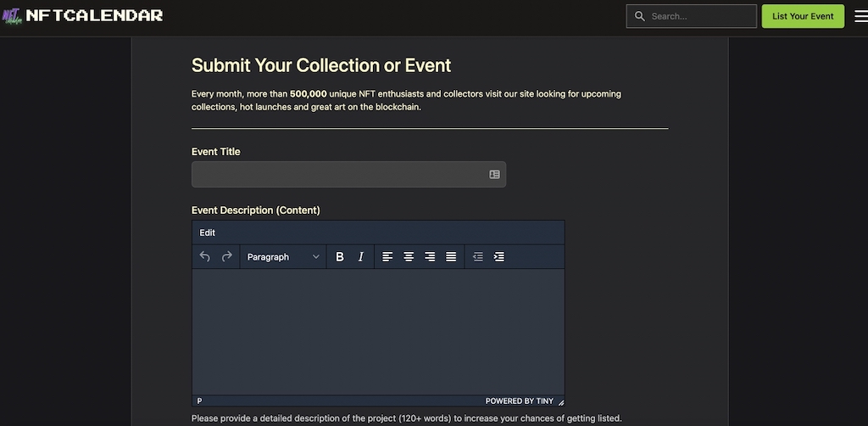Focus the Search text field
Image resolution: width=868 pixels, height=426 pixels.
click(x=699, y=16)
